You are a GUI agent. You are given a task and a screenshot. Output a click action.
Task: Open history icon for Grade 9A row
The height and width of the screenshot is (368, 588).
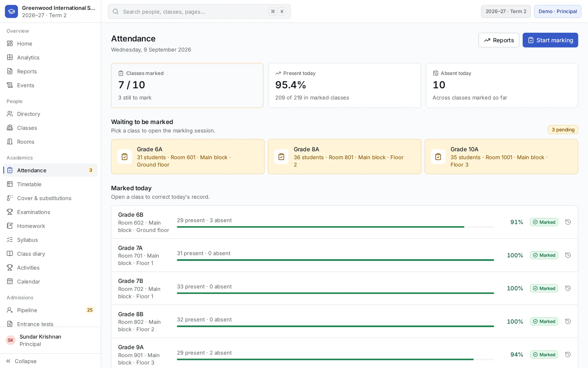point(568,355)
